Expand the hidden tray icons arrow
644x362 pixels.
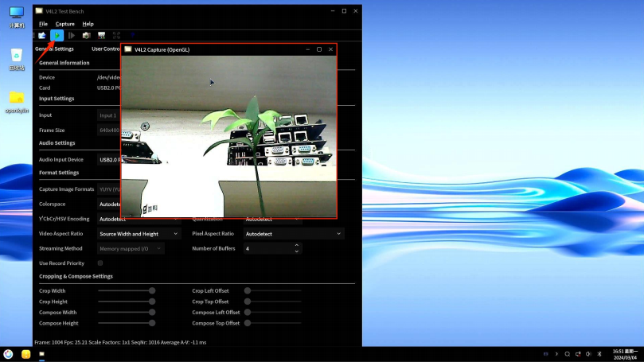(556, 354)
